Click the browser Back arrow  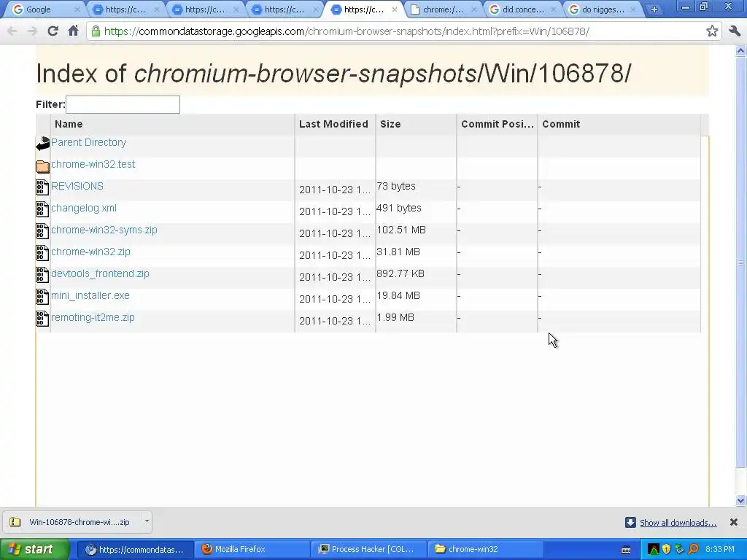point(12,31)
